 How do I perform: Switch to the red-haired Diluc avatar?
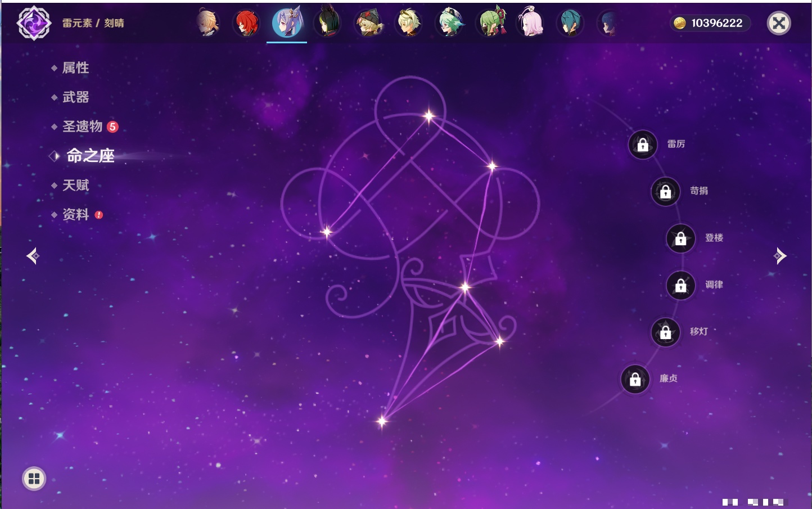click(246, 23)
